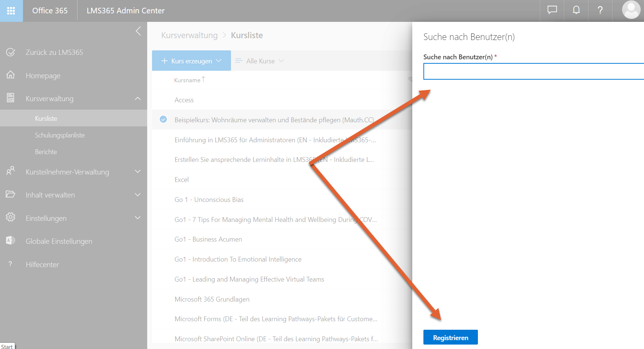Deselect the checked Beispielkurs row checkmark
The width and height of the screenshot is (644, 349).
163,119
